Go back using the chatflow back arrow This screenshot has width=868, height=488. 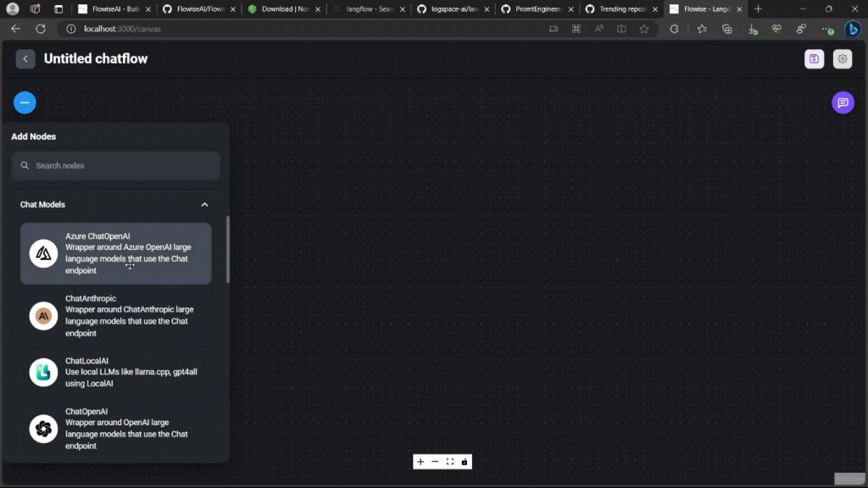25,58
